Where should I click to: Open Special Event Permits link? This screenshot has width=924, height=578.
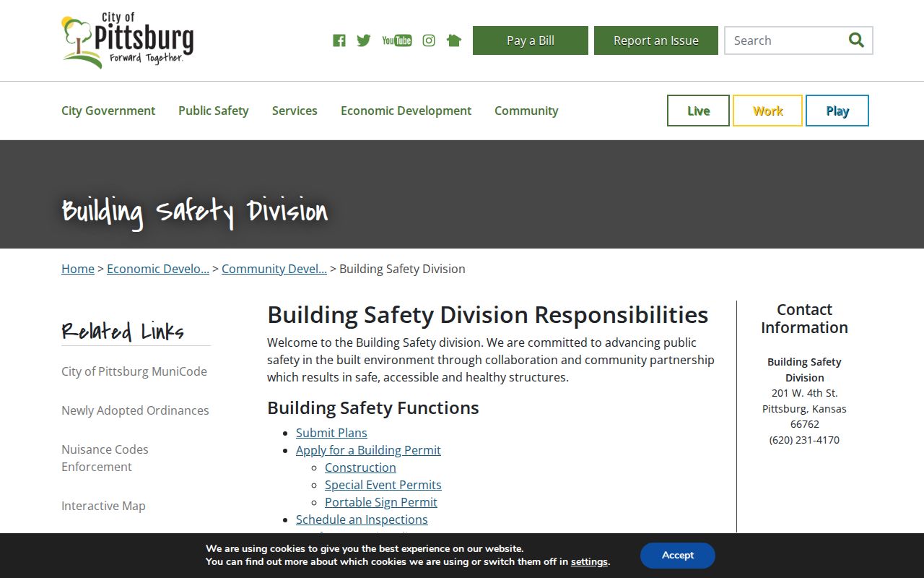click(383, 485)
